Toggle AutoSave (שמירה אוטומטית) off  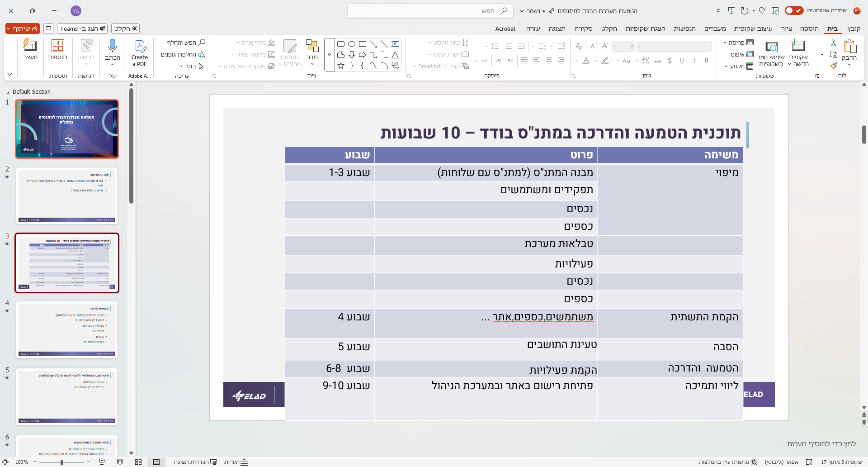tap(794, 10)
